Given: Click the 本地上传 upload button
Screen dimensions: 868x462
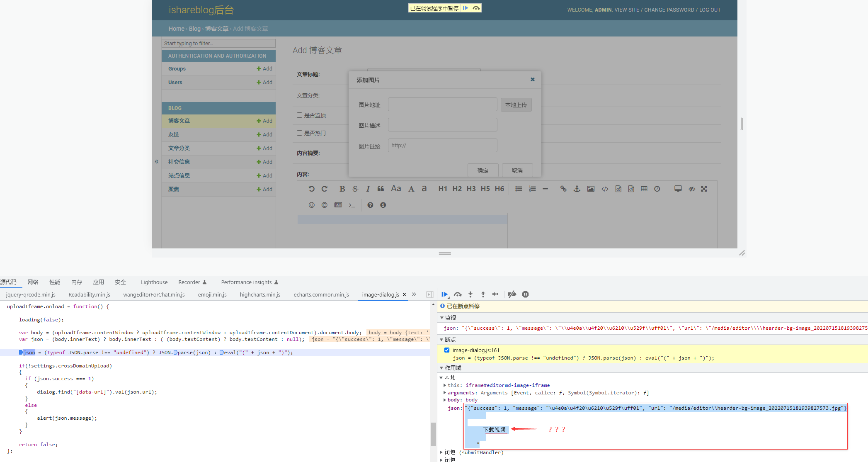Looking at the screenshot, I should tap(516, 105).
